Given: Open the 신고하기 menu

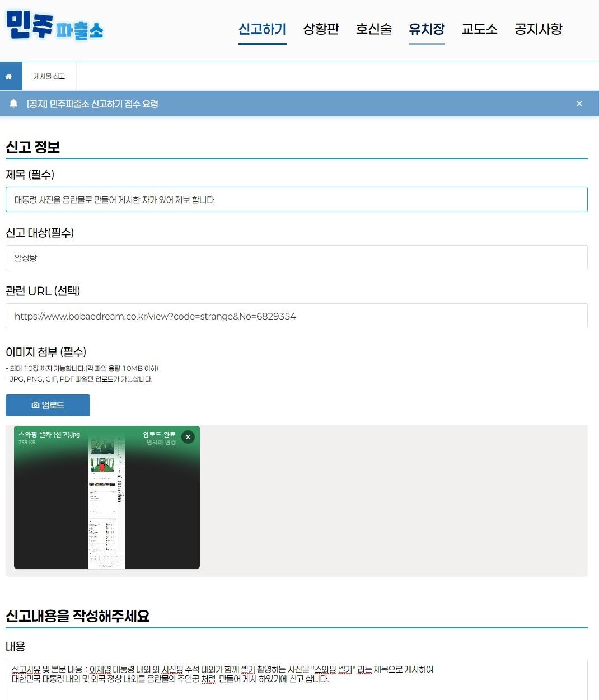Looking at the screenshot, I should click(262, 29).
